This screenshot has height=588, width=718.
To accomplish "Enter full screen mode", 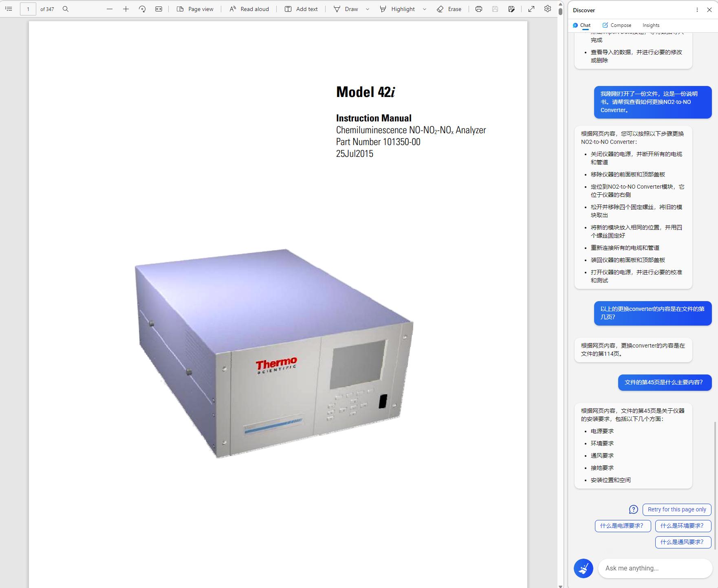I will tap(531, 9).
